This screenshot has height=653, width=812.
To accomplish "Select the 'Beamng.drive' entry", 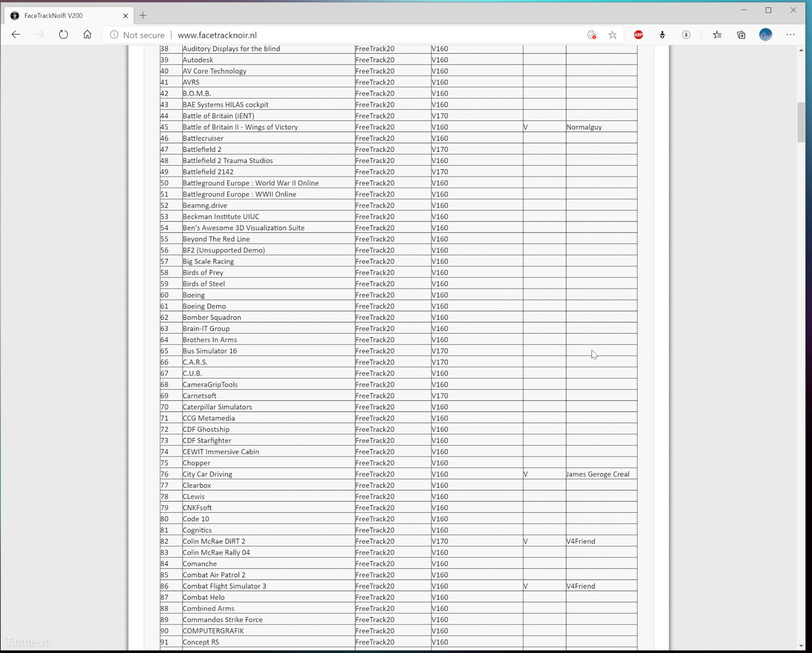I will pos(205,205).
